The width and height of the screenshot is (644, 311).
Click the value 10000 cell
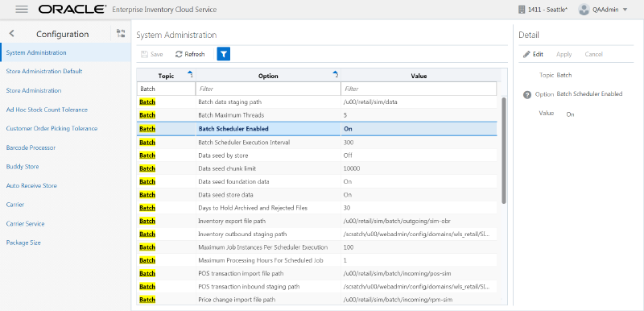(x=352, y=168)
